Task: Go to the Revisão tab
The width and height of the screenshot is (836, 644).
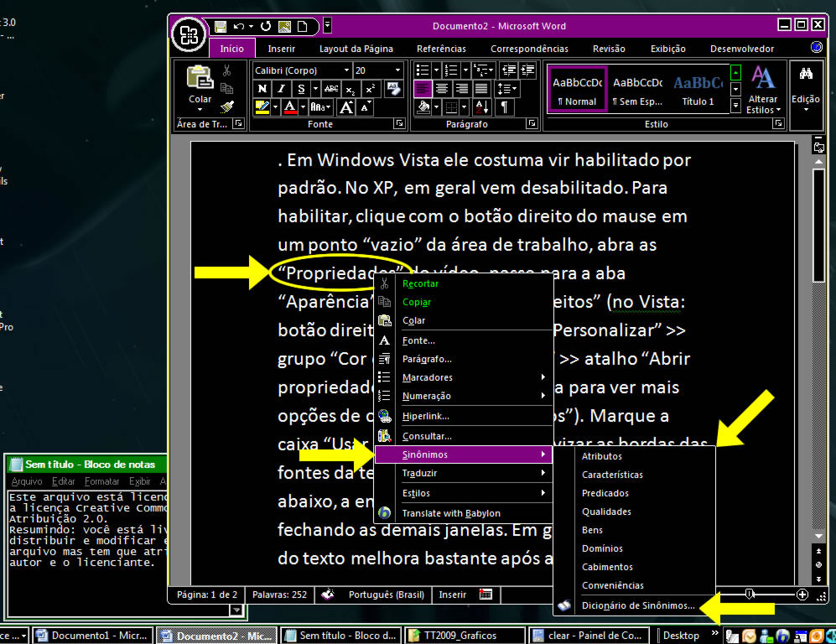Action: click(x=609, y=49)
